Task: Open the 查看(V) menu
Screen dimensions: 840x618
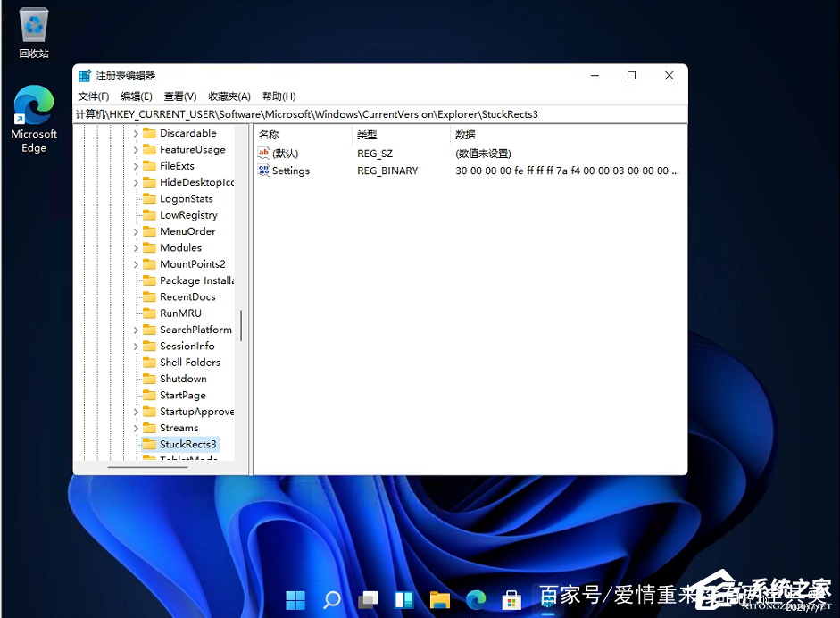Action: tap(180, 96)
